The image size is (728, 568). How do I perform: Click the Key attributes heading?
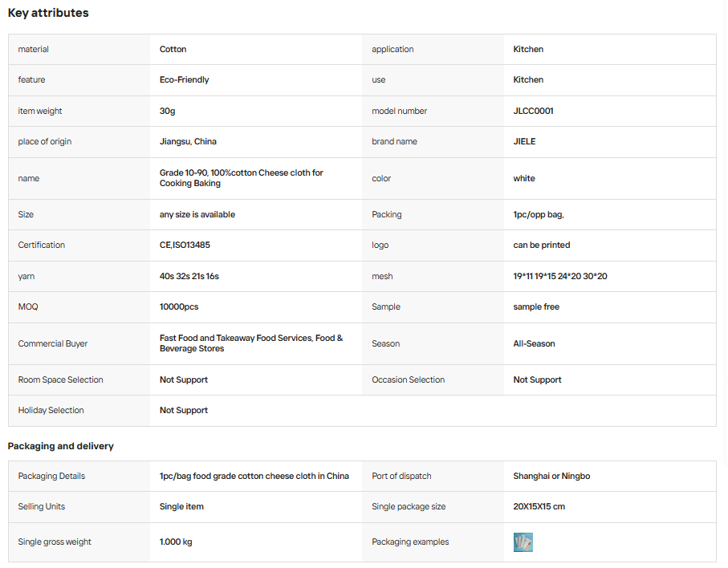(48, 13)
